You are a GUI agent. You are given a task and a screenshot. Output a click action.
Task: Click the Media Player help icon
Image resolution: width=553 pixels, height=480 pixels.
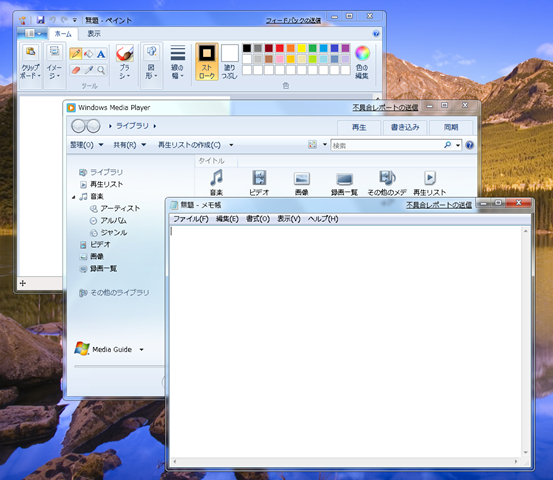coord(469,145)
